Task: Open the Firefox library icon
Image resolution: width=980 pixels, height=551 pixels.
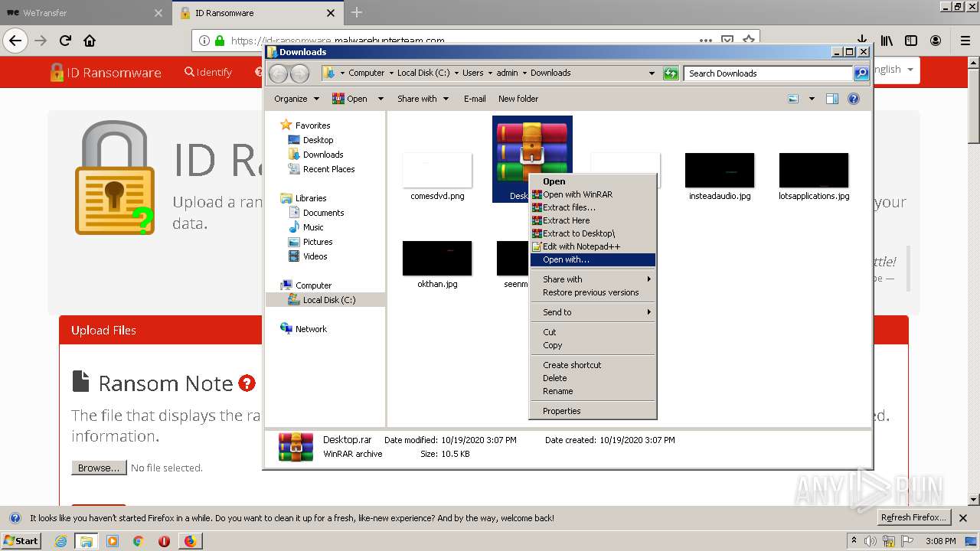Action: (x=887, y=41)
